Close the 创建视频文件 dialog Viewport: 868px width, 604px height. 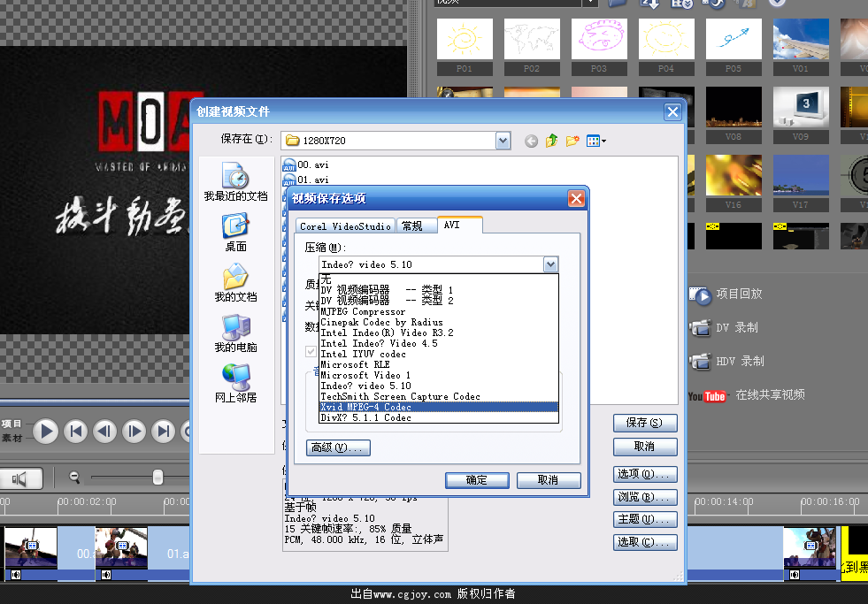click(x=672, y=112)
